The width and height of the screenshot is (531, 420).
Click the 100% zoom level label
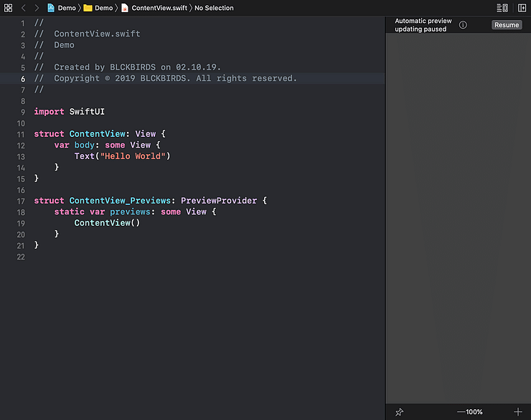point(474,412)
